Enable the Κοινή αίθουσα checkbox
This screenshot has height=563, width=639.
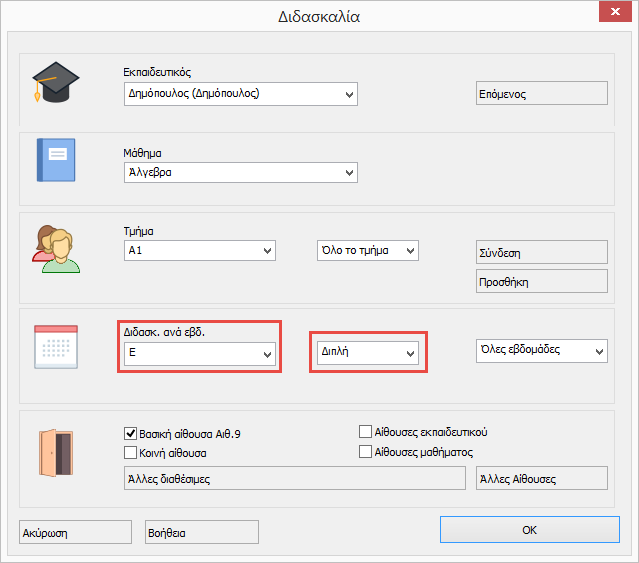[x=130, y=452]
